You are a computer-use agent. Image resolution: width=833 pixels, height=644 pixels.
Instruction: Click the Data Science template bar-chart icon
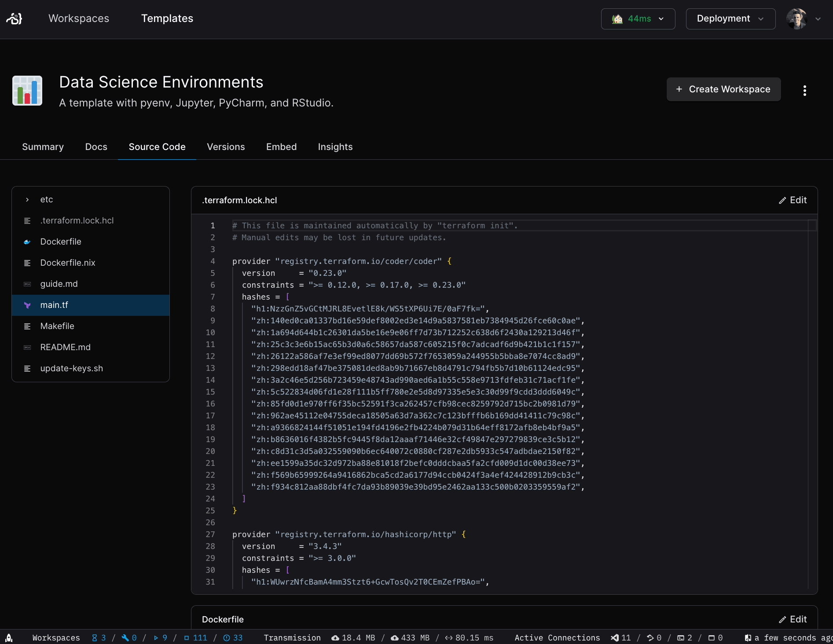[27, 91]
